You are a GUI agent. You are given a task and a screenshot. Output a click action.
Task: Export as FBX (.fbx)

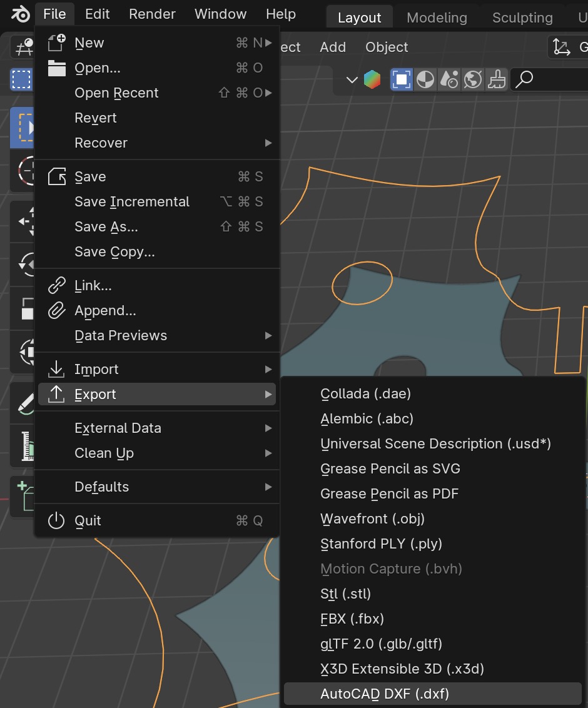pos(433,619)
